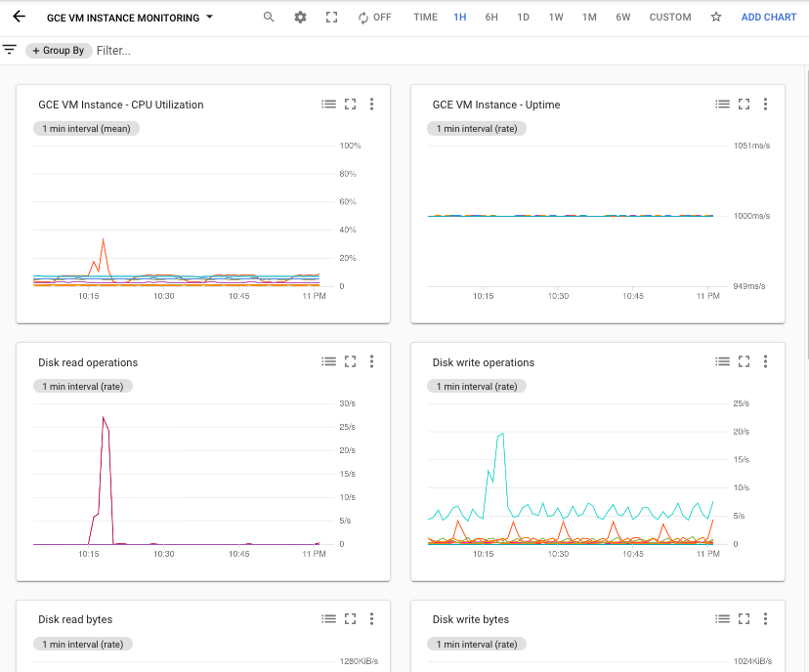Open the filter icon below the toolbar
809x672 pixels.
tap(10, 49)
